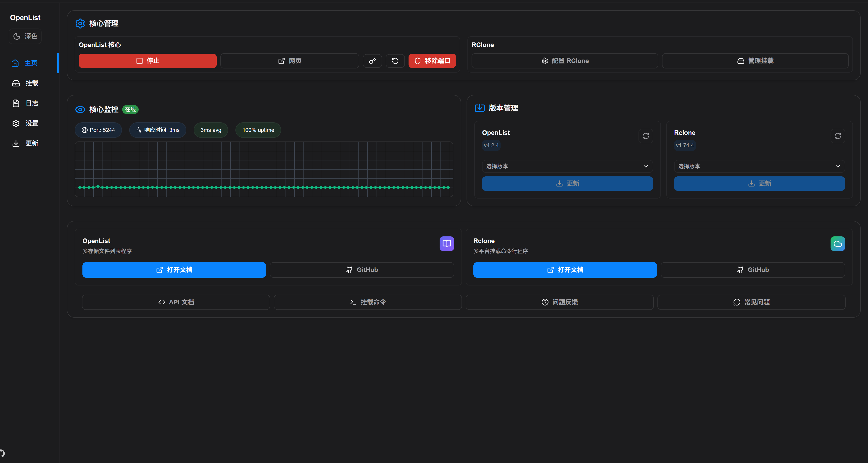868x463 pixels.
Task: Open 挂载 page in sidebar
Action: pyautogui.click(x=30, y=83)
